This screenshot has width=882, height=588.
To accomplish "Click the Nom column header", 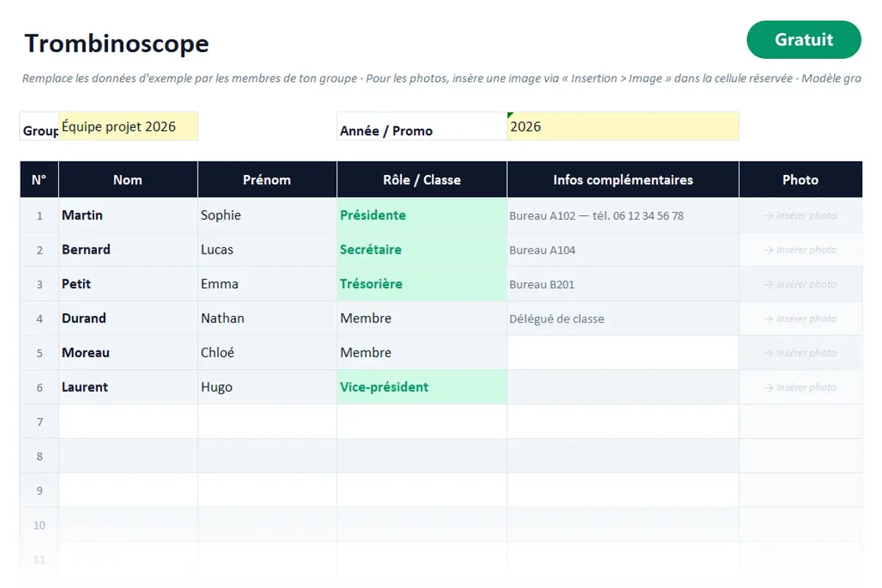I will click(128, 180).
